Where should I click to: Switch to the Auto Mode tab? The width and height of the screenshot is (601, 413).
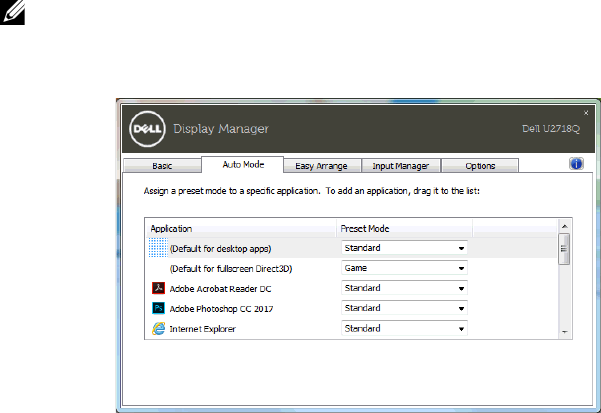point(243,164)
